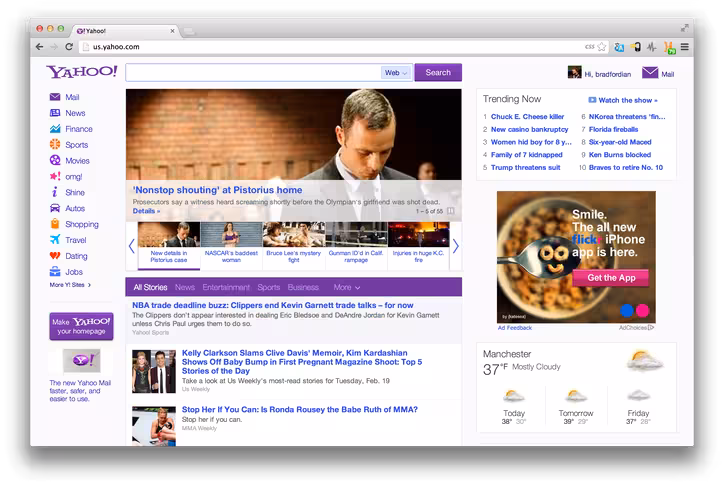Show previous stories with left carousel arrow

click(132, 246)
